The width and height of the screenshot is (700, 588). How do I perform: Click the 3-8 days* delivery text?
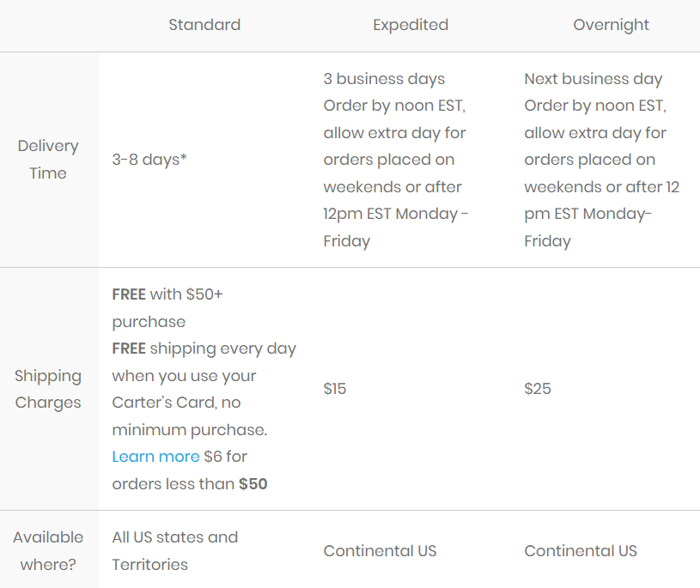(x=149, y=160)
